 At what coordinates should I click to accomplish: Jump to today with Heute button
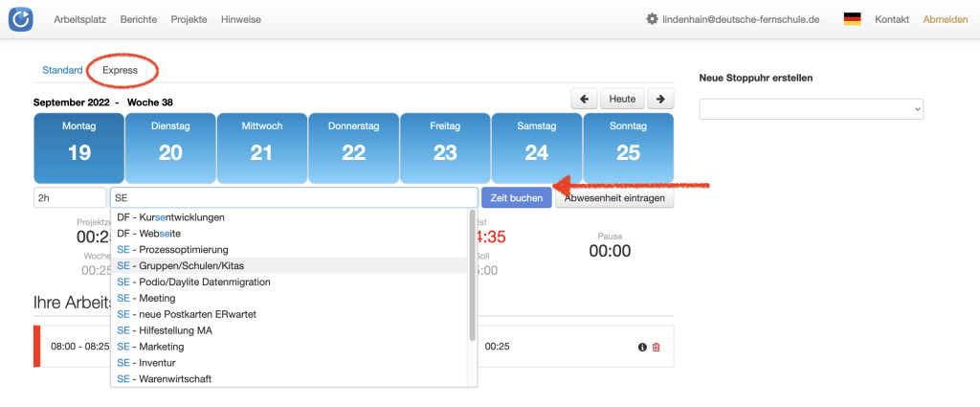[x=622, y=99]
